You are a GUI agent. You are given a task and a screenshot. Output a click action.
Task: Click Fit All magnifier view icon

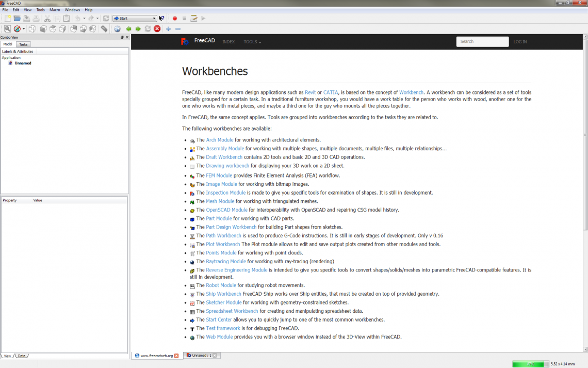[x=8, y=29]
